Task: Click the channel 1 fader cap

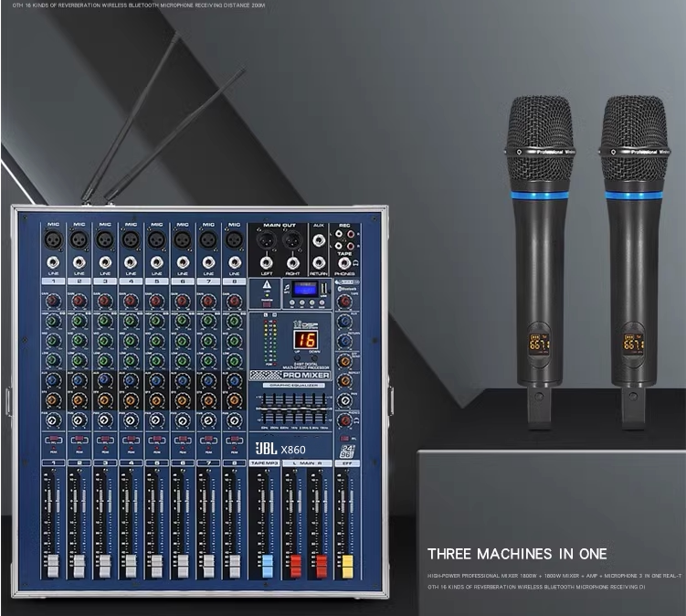Action: 53,565
